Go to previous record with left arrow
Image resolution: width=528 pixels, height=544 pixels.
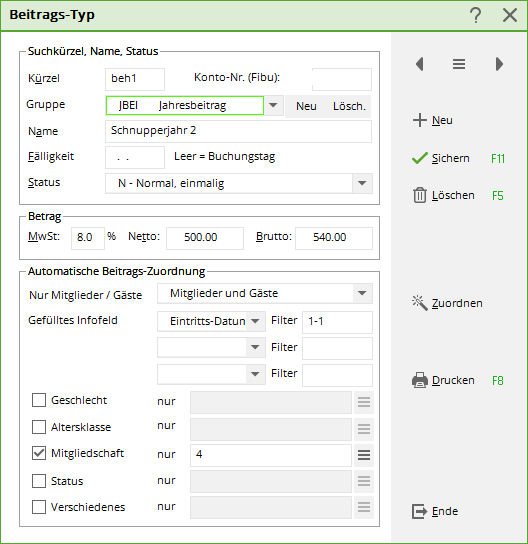point(420,64)
